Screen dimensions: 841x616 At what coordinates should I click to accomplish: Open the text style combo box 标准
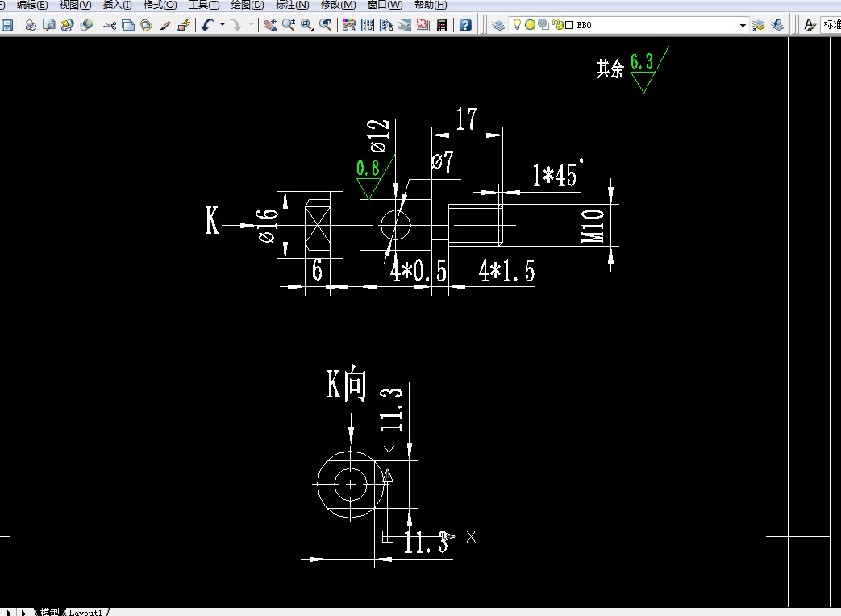click(x=831, y=25)
